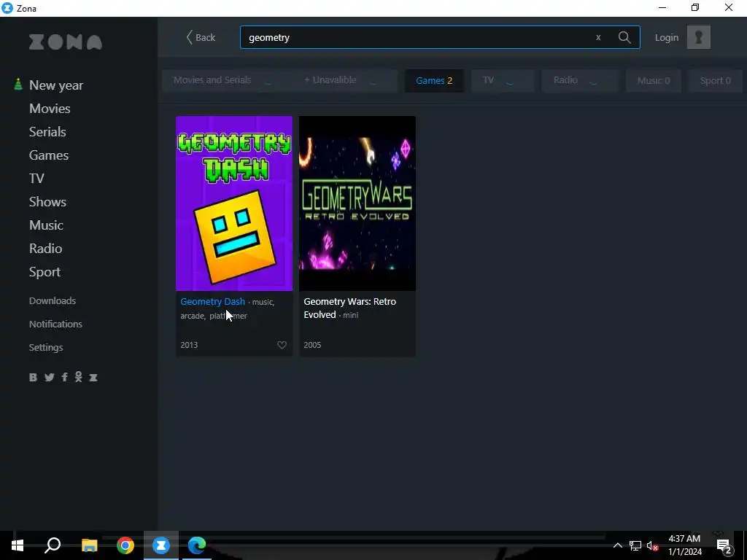Screen dimensions: 747x560
Task: Switch to the Sport 0 results tab
Action: [715, 80]
